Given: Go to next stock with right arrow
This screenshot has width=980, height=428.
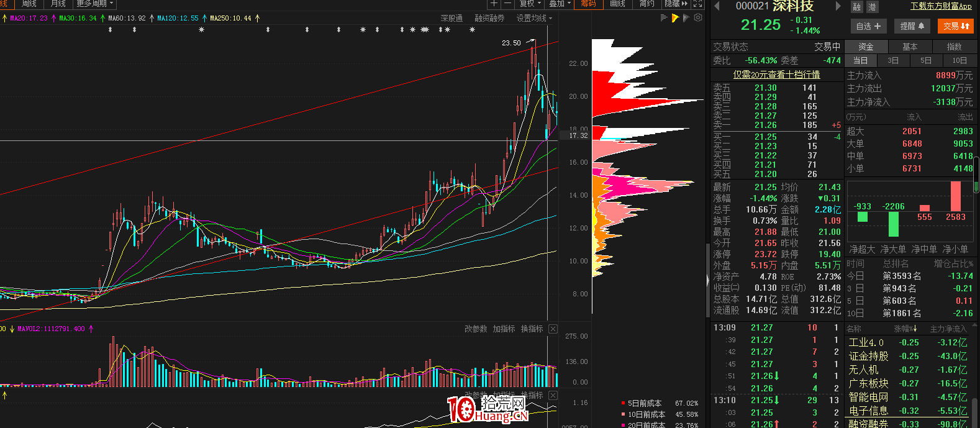Looking at the screenshot, I should 838,6.
